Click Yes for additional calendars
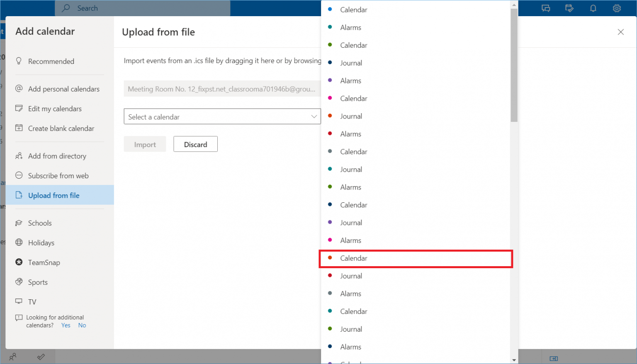Viewport: 637px width, 364px height. pos(65,325)
